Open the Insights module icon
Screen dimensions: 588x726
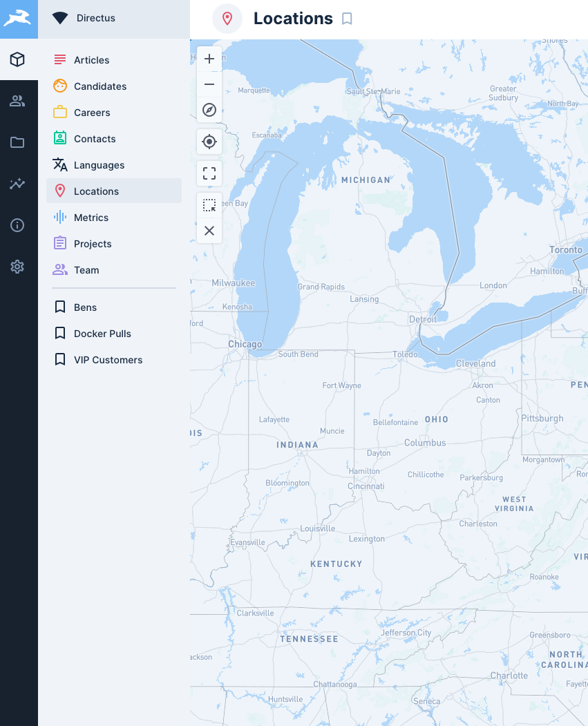point(17,184)
